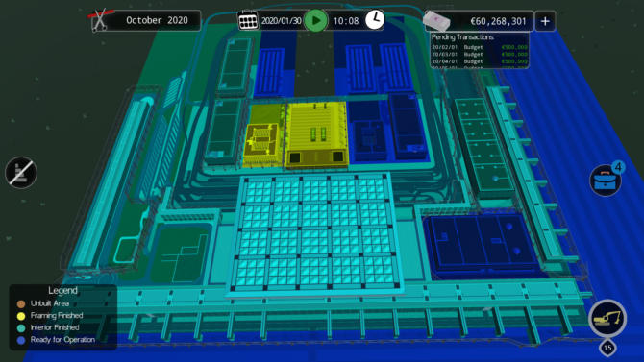The image size is (644, 362).
Task: Open the calendar icon
Action: click(x=248, y=20)
